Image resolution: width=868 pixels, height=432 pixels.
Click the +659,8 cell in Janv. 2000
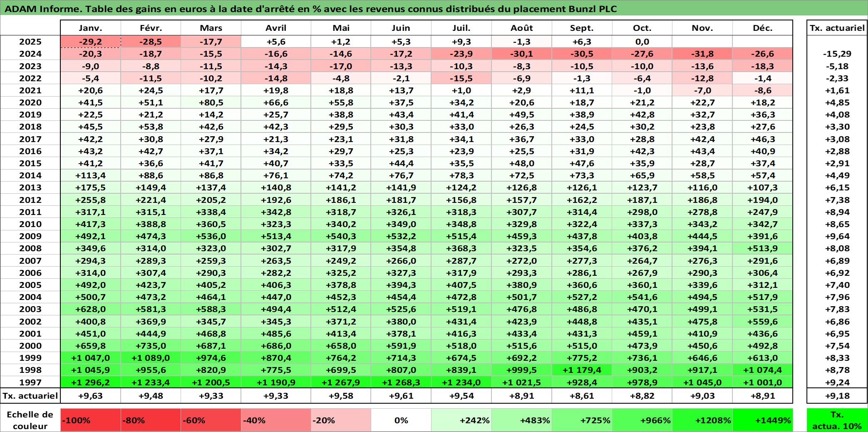(90, 346)
